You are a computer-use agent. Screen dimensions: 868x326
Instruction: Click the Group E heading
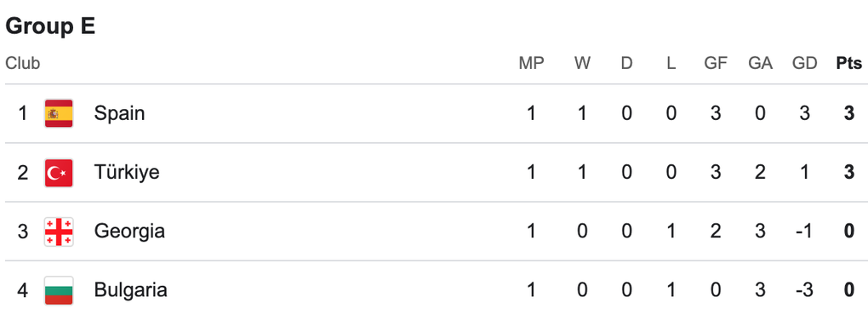(x=50, y=26)
